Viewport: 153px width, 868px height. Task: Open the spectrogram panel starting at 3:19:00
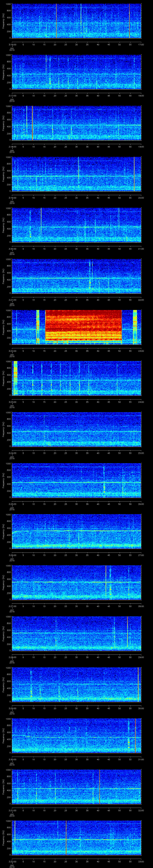pyautogui.click(x=77, y=174)
